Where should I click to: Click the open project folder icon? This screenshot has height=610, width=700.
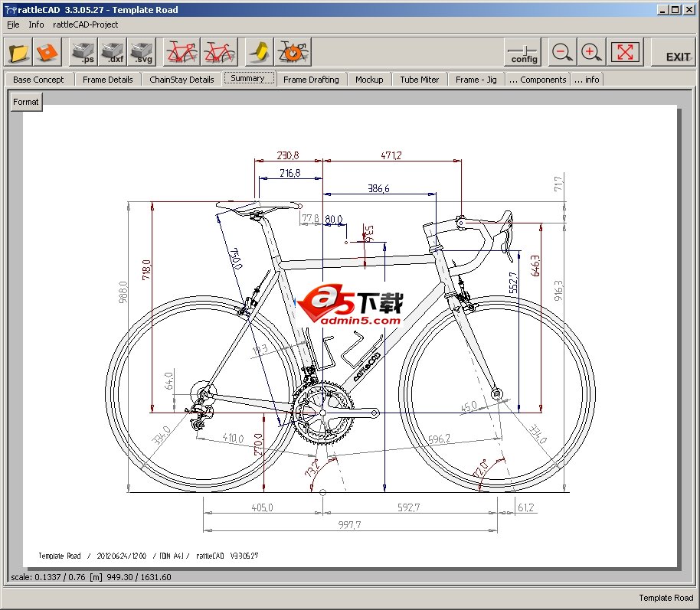pyautogui.click(x=19, y=53)
